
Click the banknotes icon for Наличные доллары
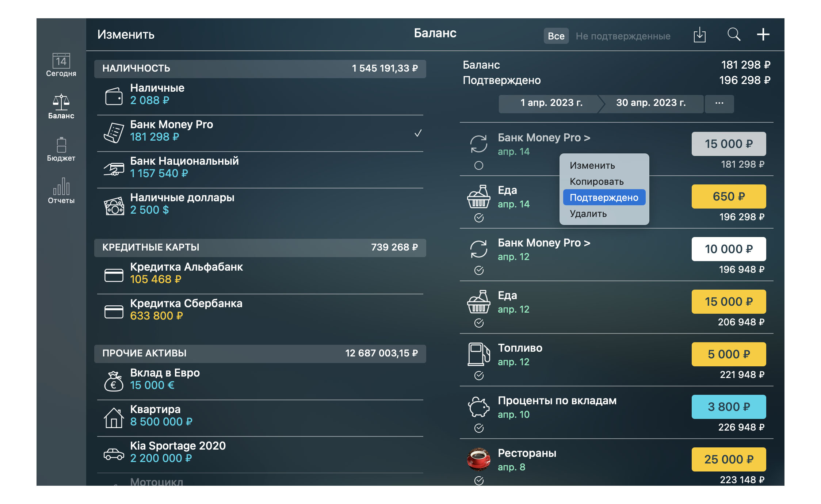(114, 206)
